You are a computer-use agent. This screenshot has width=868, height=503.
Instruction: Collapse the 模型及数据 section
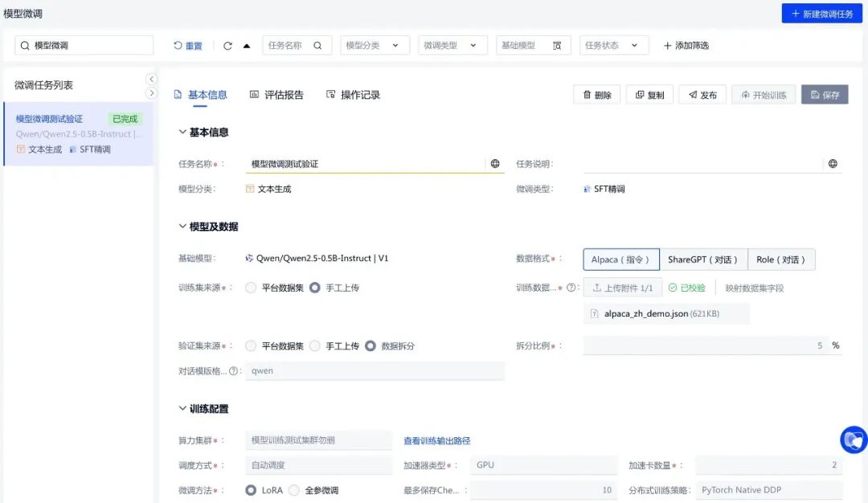click(182, 227)
